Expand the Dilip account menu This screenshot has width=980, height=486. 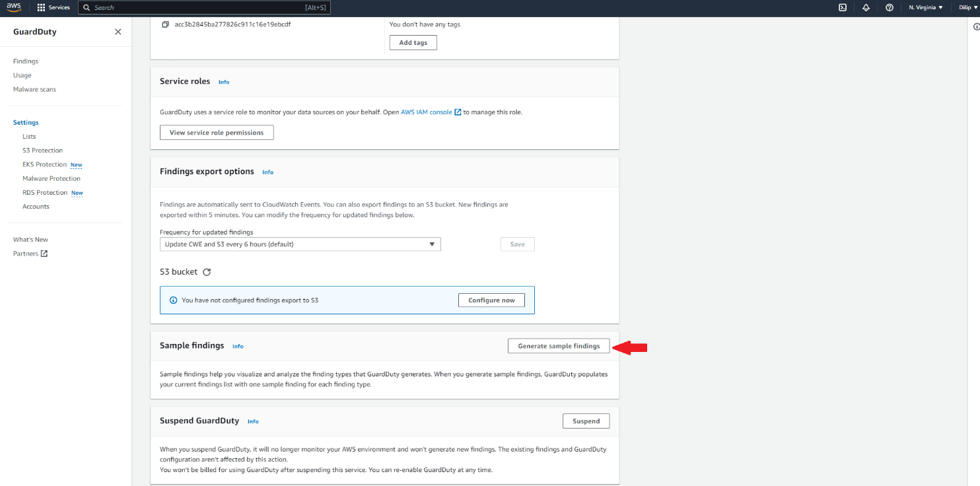click(968, 8)
